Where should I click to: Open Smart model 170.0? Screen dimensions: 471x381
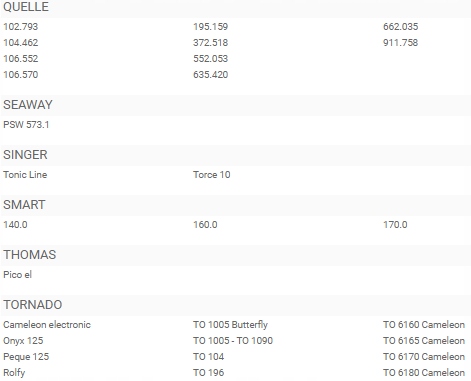tap(395, 225)
